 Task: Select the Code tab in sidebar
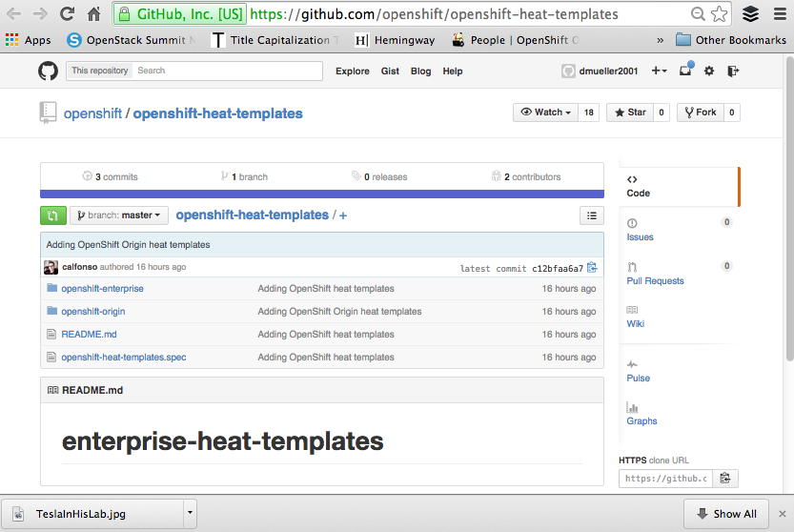(x=679, y=187)
